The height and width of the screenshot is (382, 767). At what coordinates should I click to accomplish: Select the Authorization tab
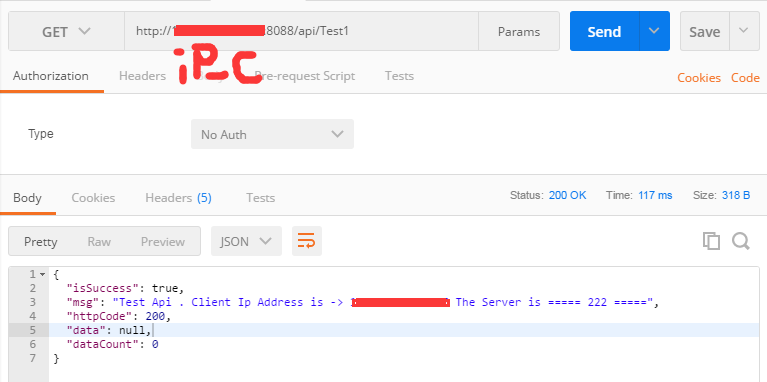51,76
